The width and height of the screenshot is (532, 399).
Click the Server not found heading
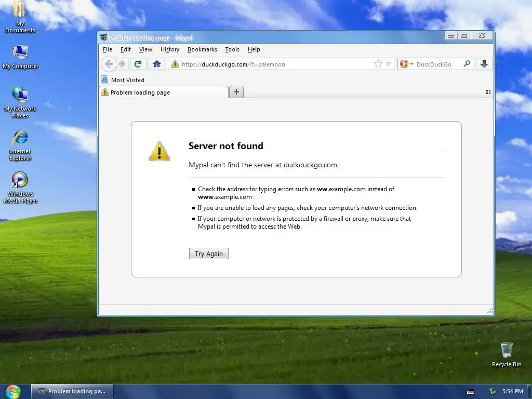[225, 145]
